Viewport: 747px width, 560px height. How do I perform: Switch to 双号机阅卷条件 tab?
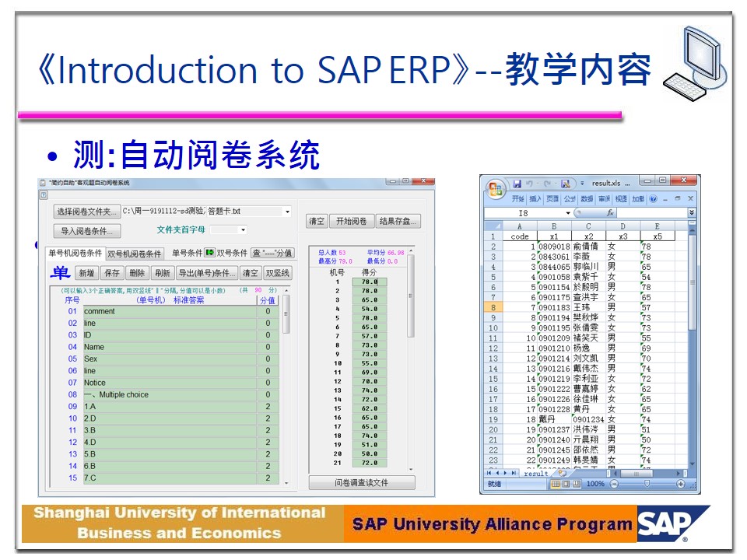point(135,254)
